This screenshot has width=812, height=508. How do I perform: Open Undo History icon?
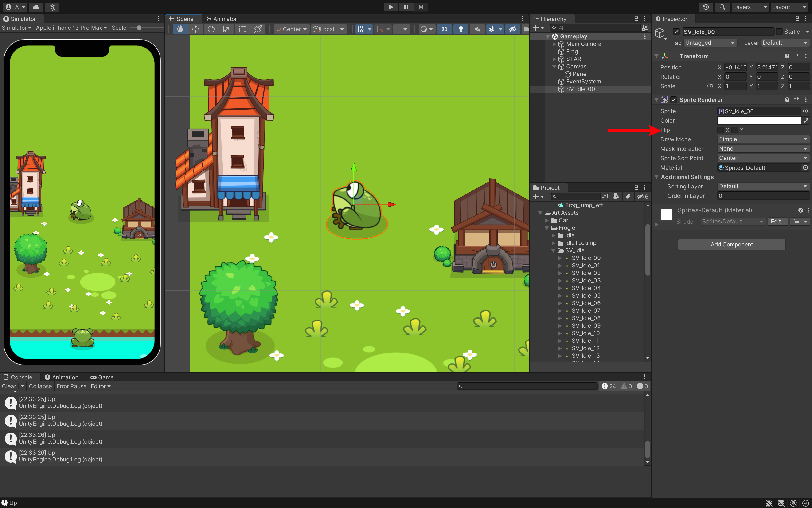tap(706, 7)
